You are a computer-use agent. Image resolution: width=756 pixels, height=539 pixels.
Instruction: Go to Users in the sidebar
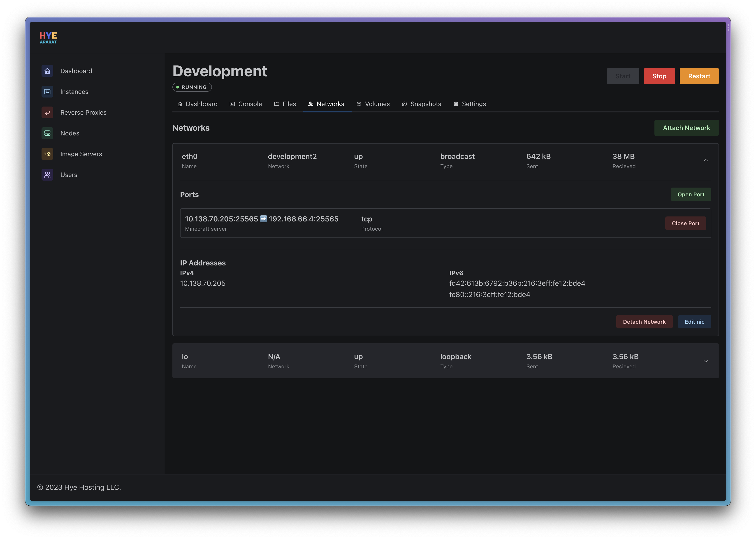point(69,174)
